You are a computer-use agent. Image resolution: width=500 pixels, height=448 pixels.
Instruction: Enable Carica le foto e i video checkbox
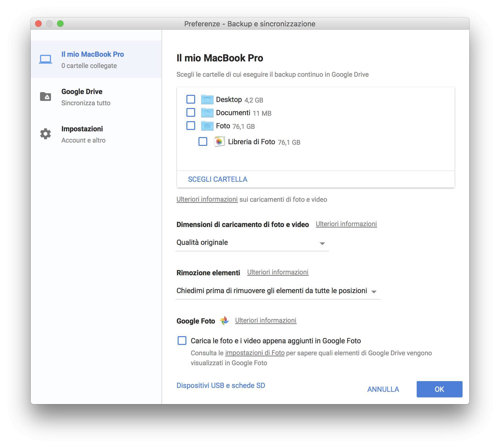pyautogui.click(x=182, y=341)
